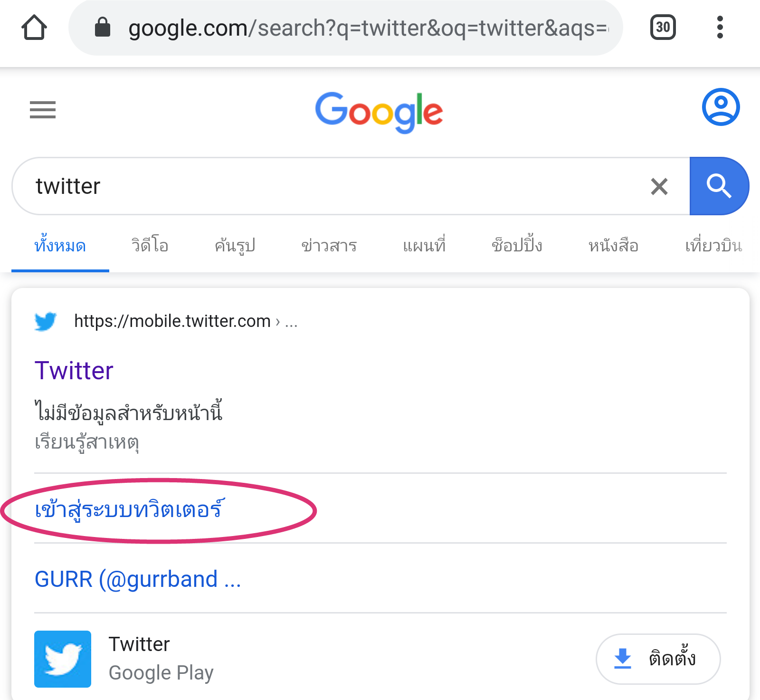
Task: Open the Twitter result title link
Action: [x=74, y=371]
